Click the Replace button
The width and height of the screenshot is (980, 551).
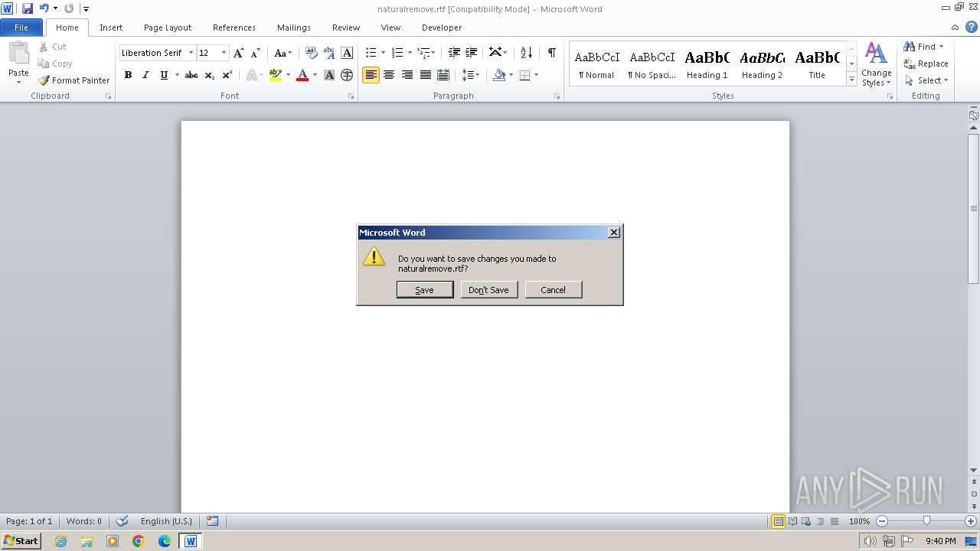tap(926, 64)
